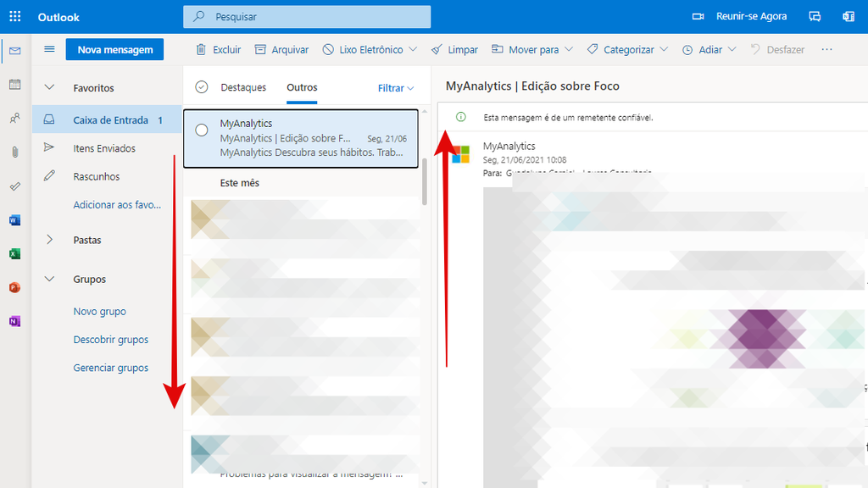The width and height of the screenshot is (868, 488).
Task: Click the message list scrollbar thumb
Action: pyautogui.click(x=425, y=182)
